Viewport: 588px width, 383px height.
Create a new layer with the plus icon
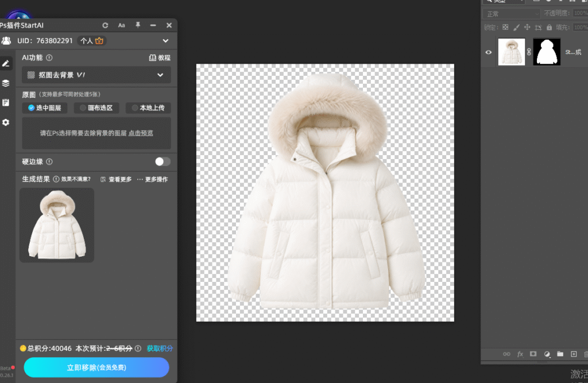click(574, 354)
